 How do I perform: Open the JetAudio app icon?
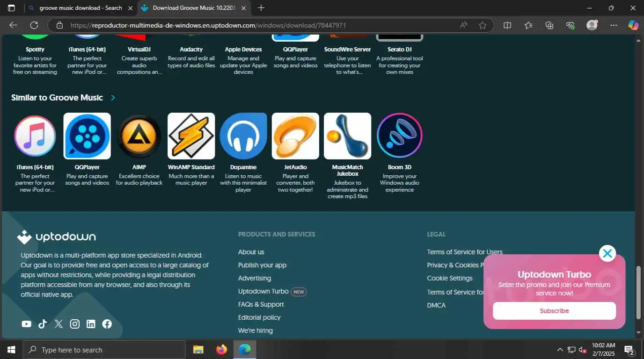point(295,136)
